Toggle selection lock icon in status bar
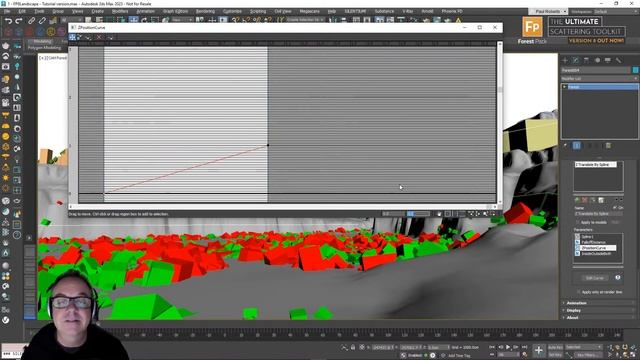The image size is (640, 360). click(353, 347)
